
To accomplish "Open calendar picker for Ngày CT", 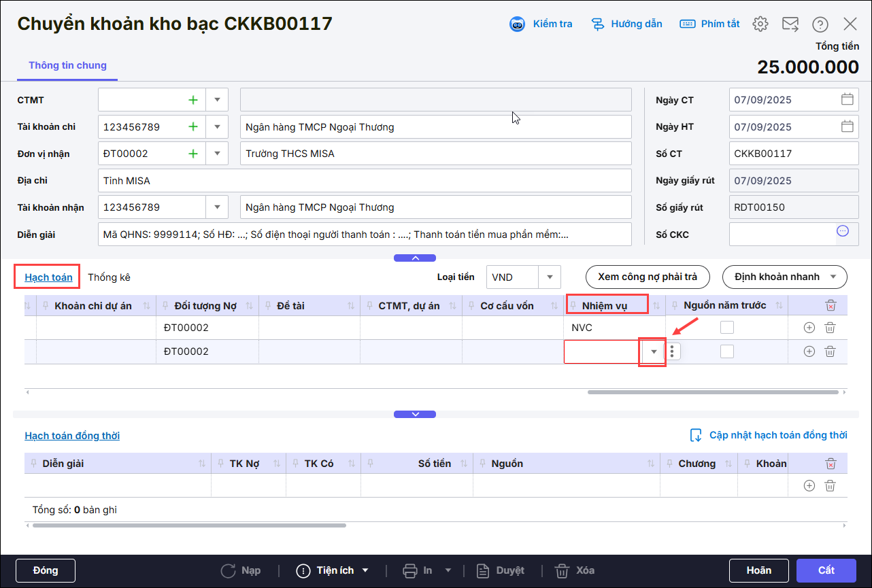I will (847, 99).
